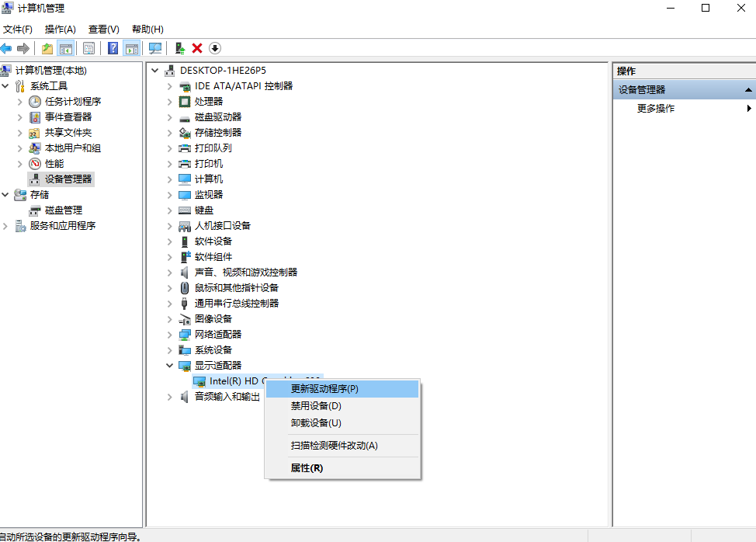Screen dimensions: 756x542
Task: Click the blue back arrow in the toolbar
Action: 6,48
